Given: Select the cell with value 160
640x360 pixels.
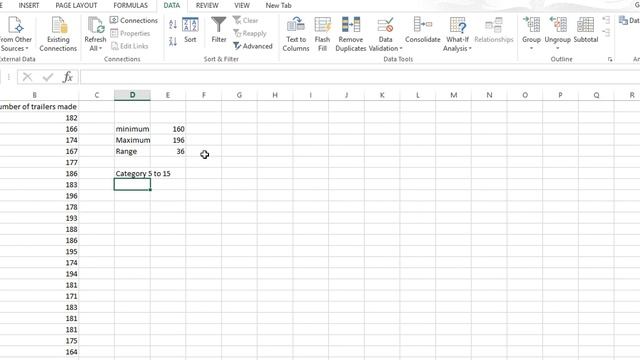Looking at the screenshot, I should [x=168, y=129].
